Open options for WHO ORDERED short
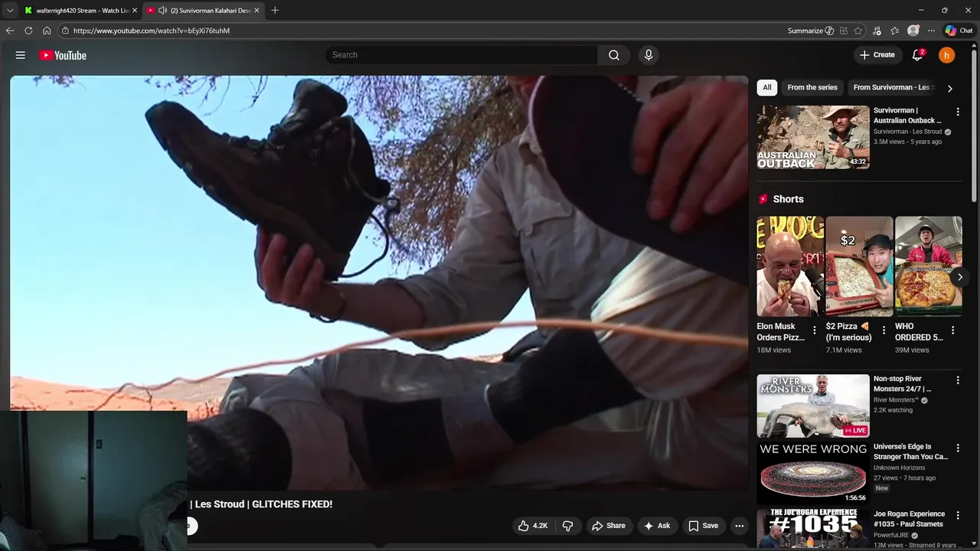 tap(952, 331)
